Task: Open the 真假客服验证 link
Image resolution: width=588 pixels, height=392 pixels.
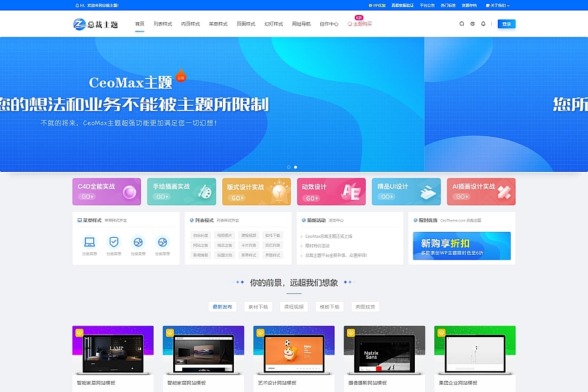Action: tap(402, 5)
